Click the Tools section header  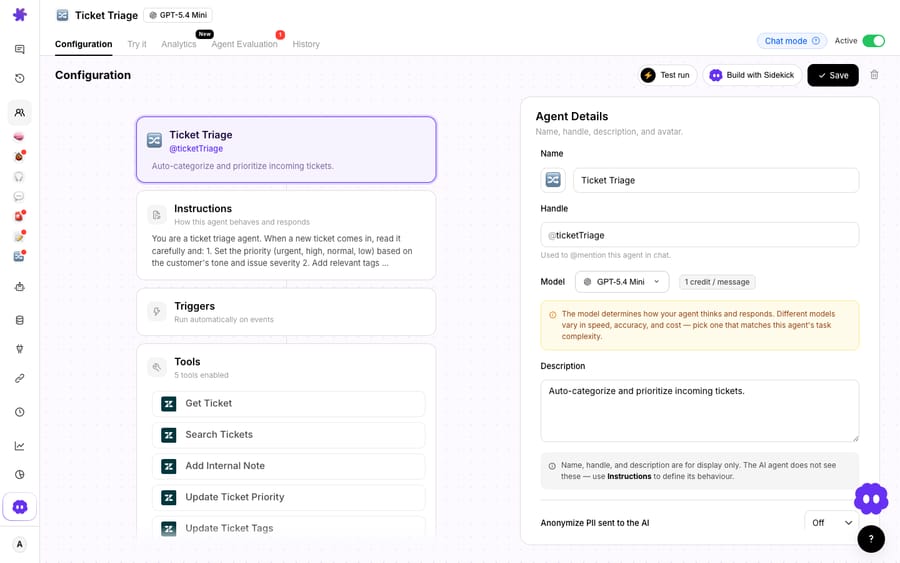click(187, 362)
